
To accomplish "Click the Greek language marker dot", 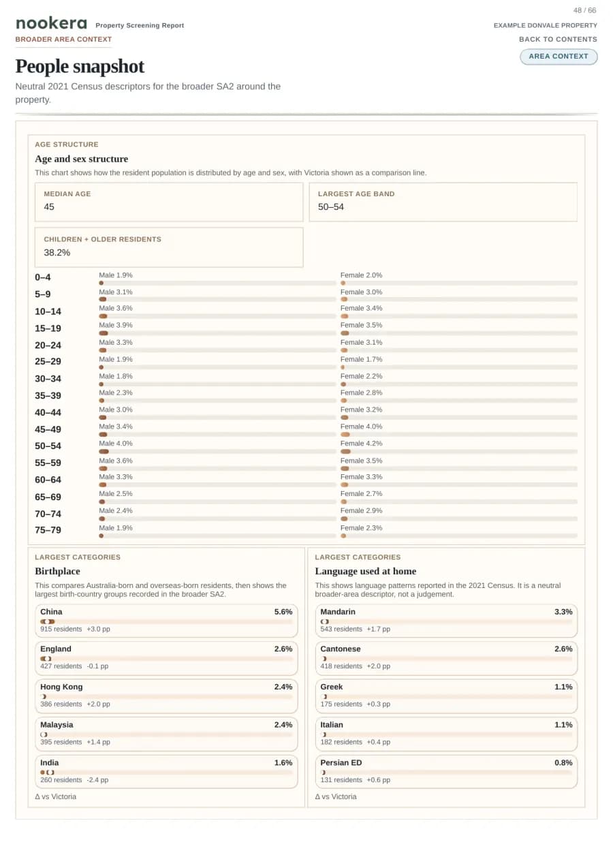I will [324, 697].
